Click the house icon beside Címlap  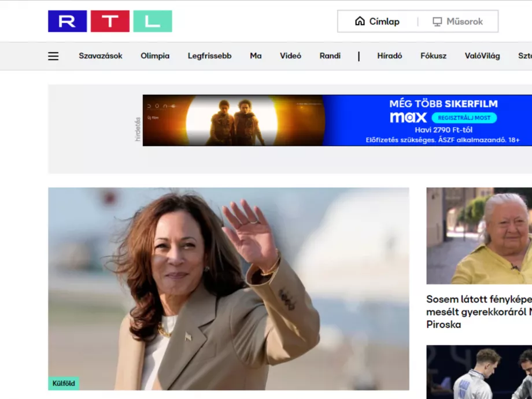[x=360, y=21]
